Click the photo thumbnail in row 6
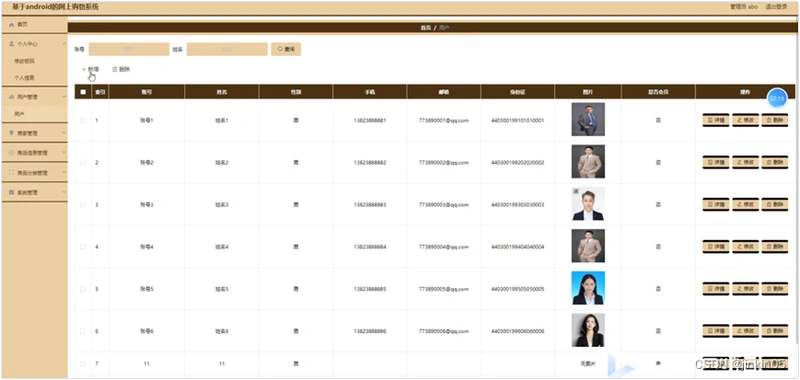This screenshot has height=380, width=800. click(x=588, y=330)
